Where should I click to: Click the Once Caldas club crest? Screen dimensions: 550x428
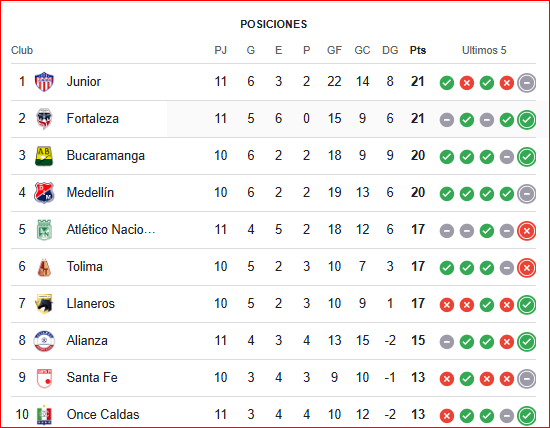[x=44, y=415]
